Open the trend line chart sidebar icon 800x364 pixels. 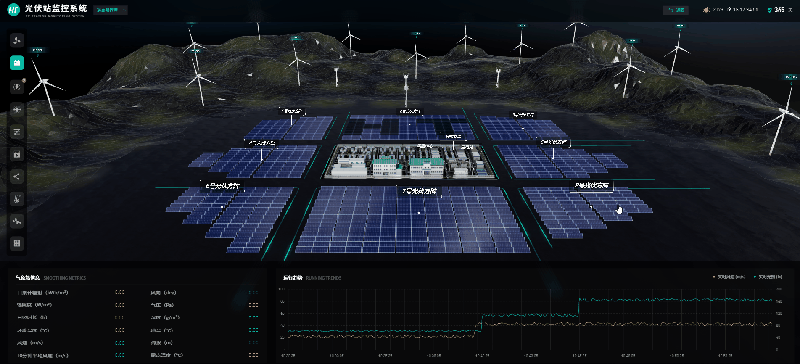point(17,221)
